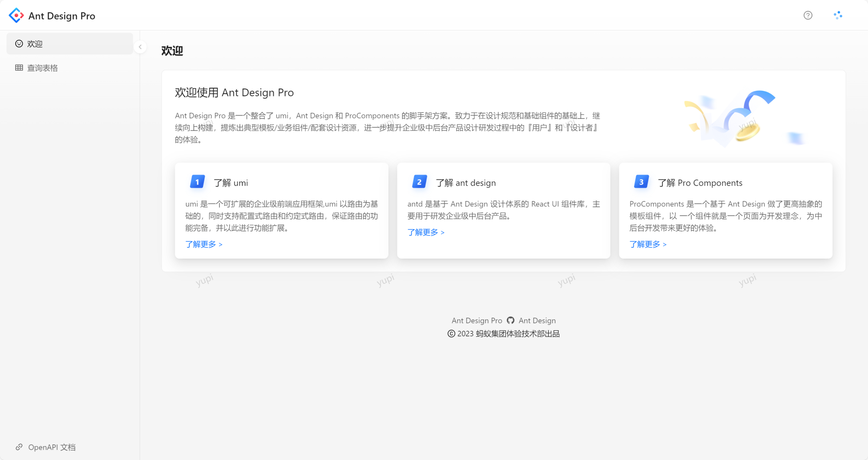Click 了解更多 under 了解 Pro Components
The width and height of the screenshot is (868, 460).
(648, 244)
